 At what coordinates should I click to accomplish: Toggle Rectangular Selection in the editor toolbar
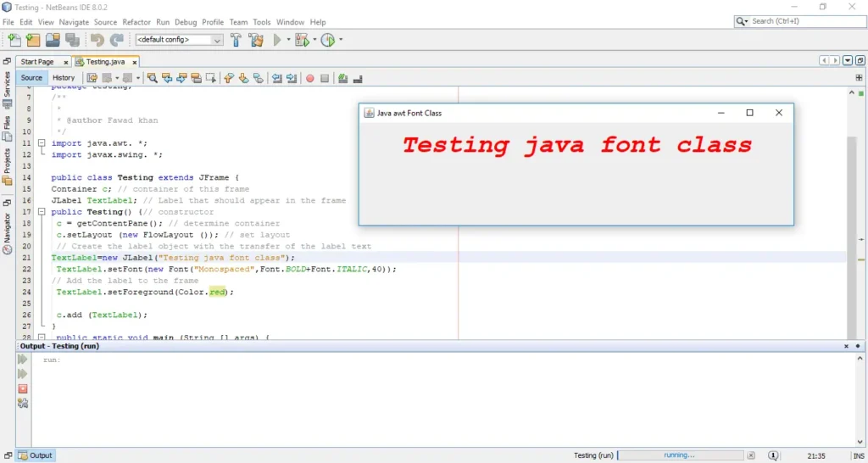coord(210,78)
